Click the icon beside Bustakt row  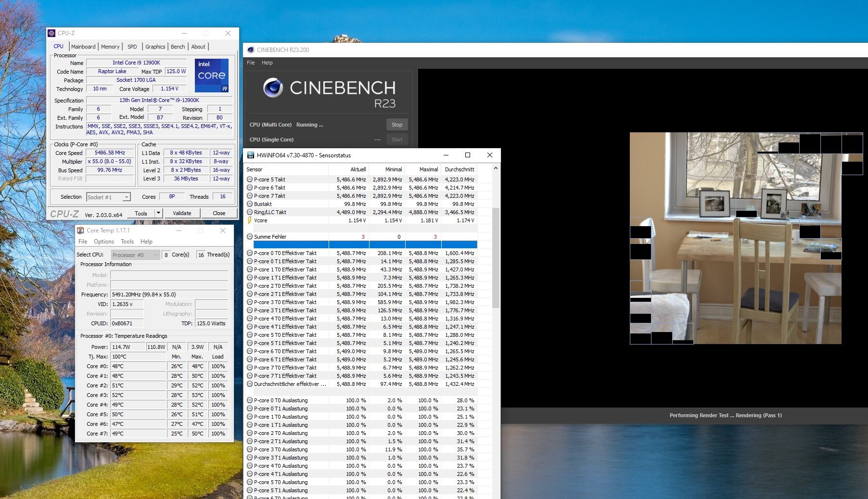[x=250, y=204]
